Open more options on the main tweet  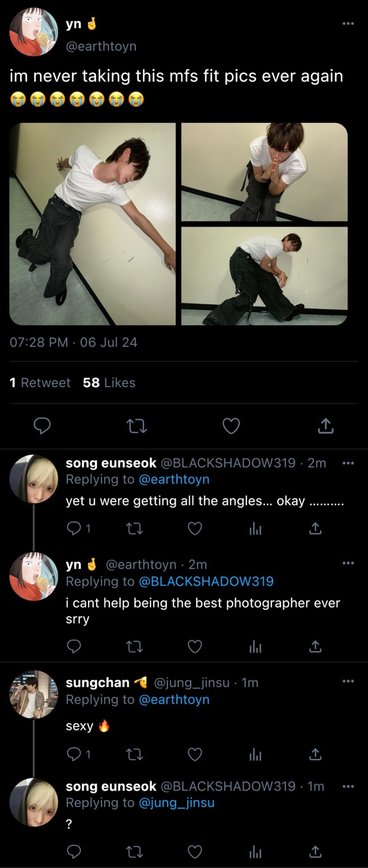[x=348, y=23]
